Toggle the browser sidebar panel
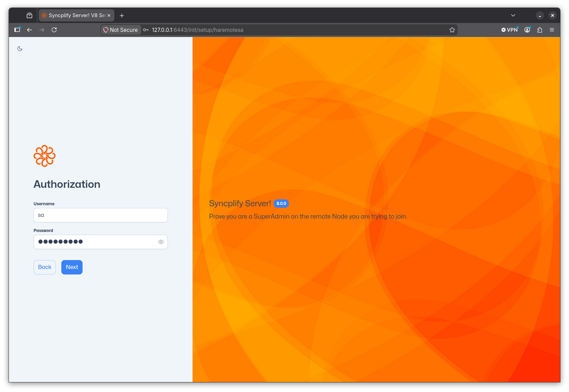569x392 pixels. point(17,30)
